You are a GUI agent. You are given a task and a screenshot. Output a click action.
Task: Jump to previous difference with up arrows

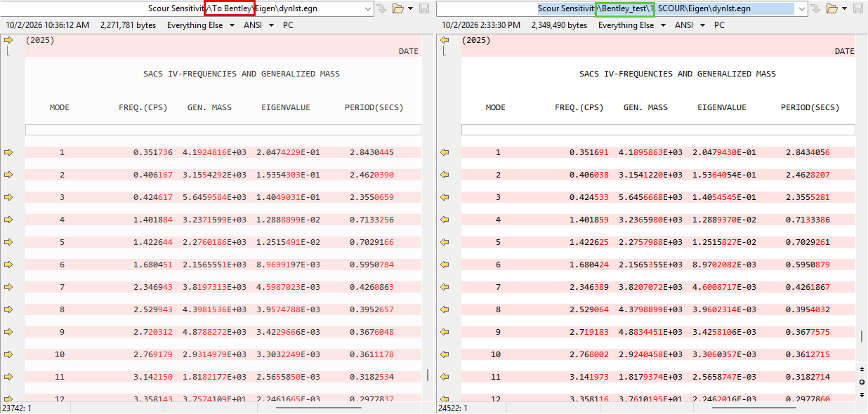point(862,369)
